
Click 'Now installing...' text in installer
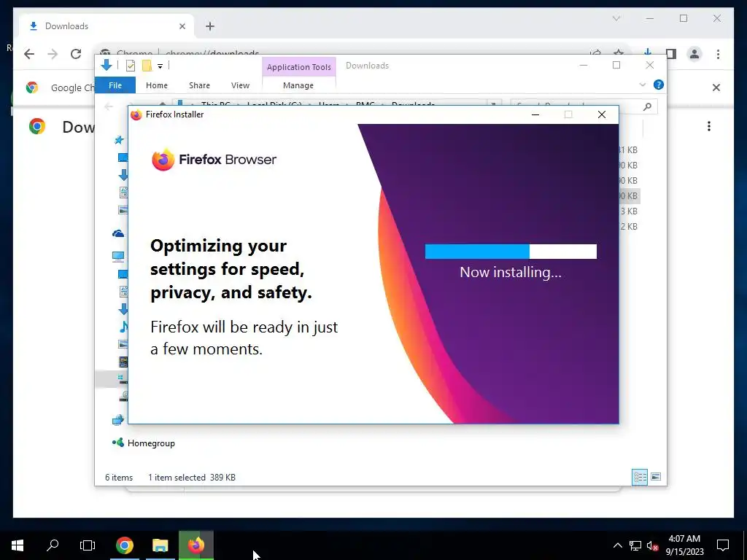click(x=511, y=272)
